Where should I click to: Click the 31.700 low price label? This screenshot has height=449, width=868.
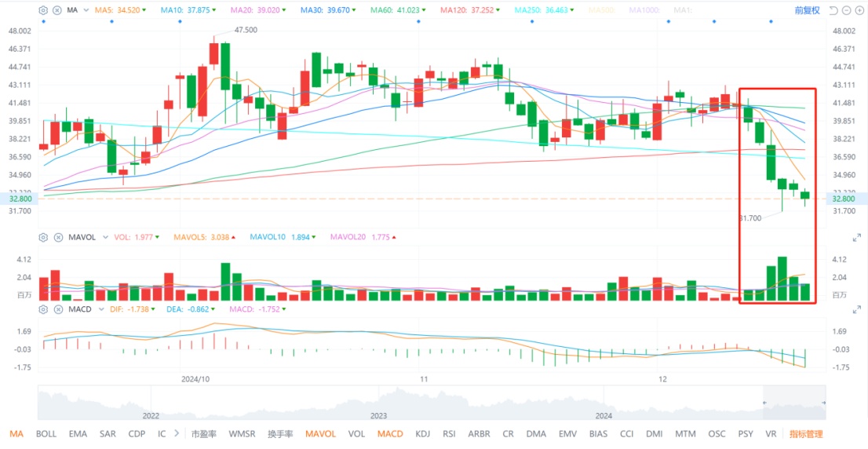[750, 218]
